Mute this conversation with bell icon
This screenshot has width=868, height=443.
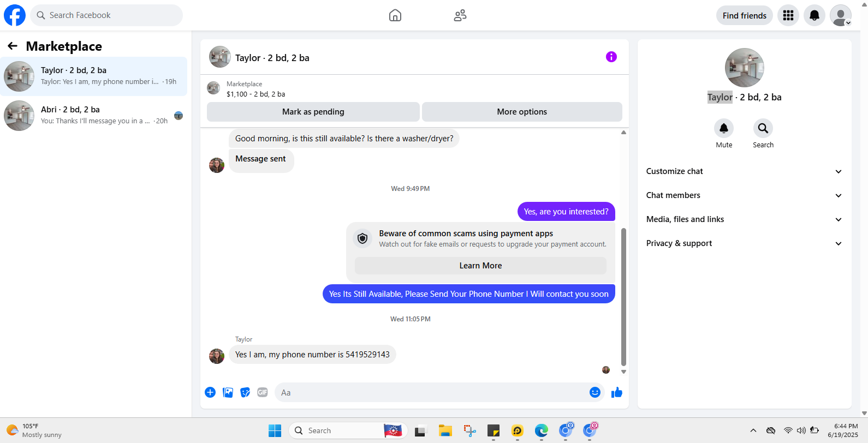[724, 128]
